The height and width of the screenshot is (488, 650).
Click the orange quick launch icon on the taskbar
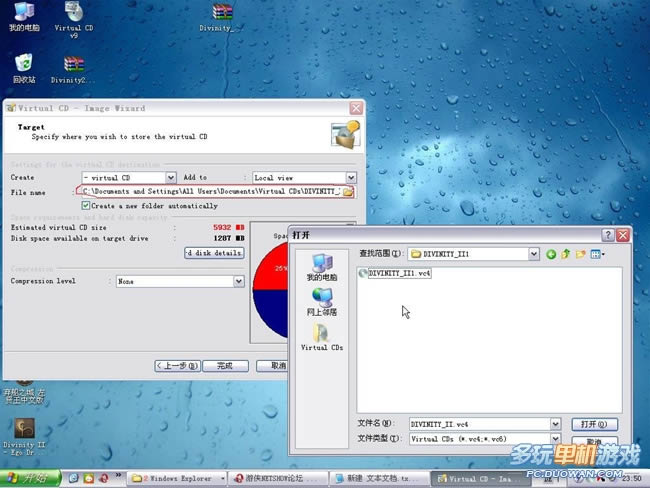(89, 478)
